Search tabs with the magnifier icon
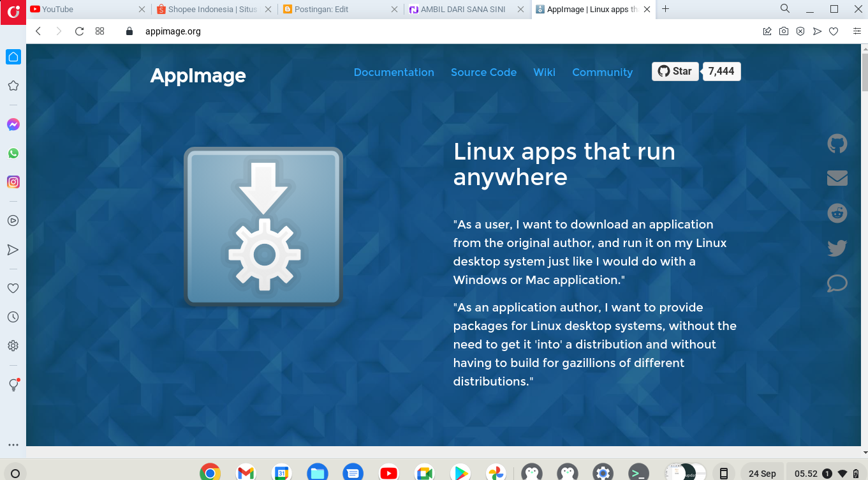The width and height of the screenshot is (868, 480). [785, 9]
